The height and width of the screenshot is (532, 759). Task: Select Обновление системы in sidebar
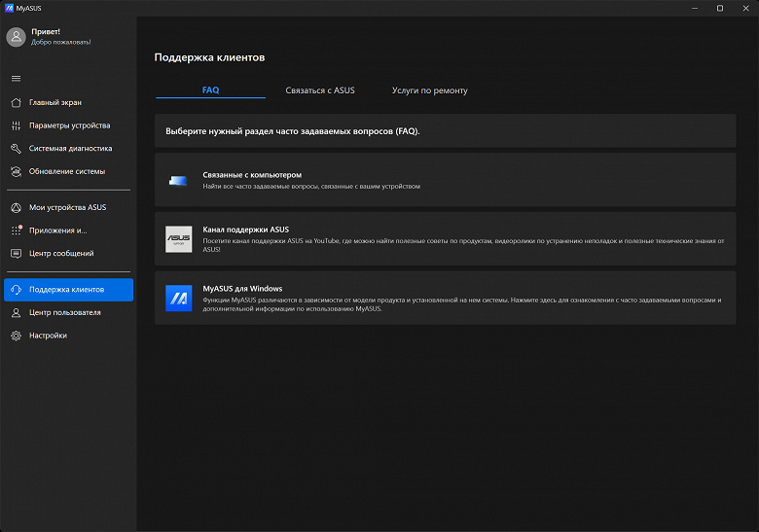point(69,172)
